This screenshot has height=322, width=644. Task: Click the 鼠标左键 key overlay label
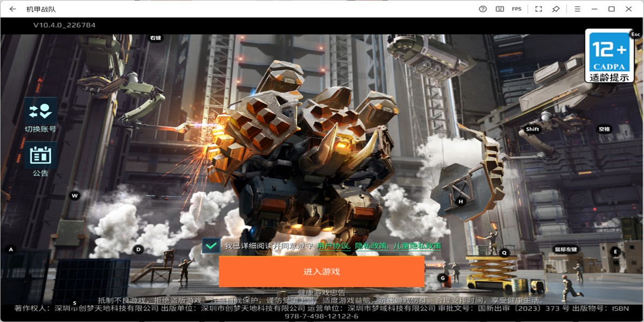pos(565,250)
